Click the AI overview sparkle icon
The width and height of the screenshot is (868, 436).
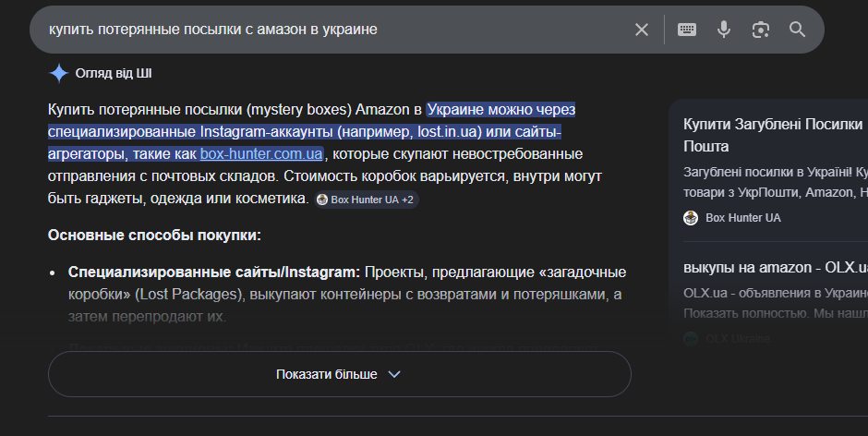[x=59, y=73]
